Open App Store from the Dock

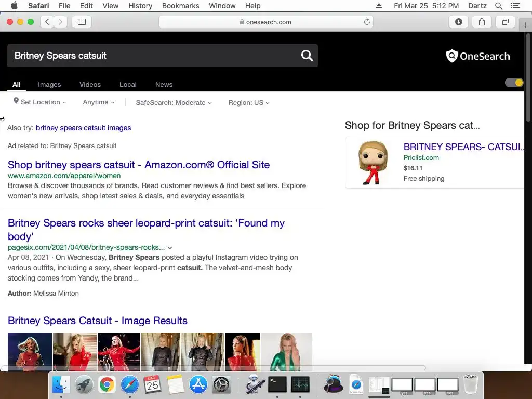198,385
